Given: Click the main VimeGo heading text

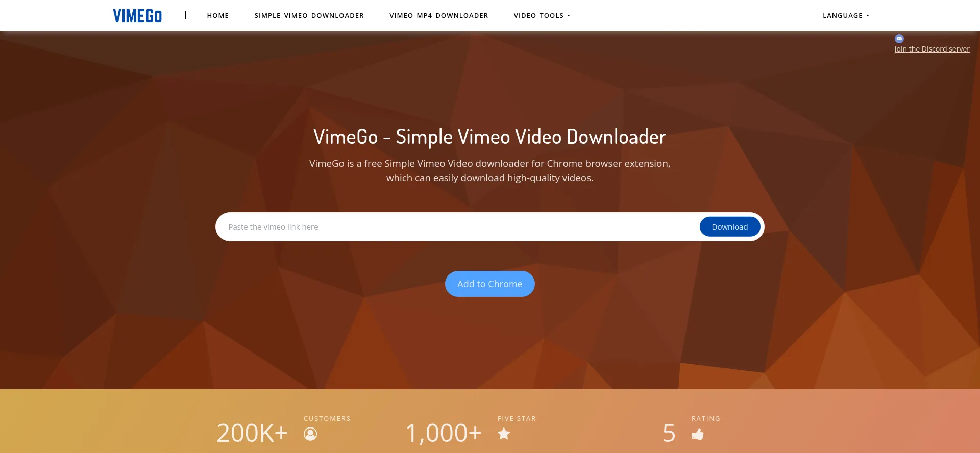Looking at the screenshot, I should [x=490, y=137].
